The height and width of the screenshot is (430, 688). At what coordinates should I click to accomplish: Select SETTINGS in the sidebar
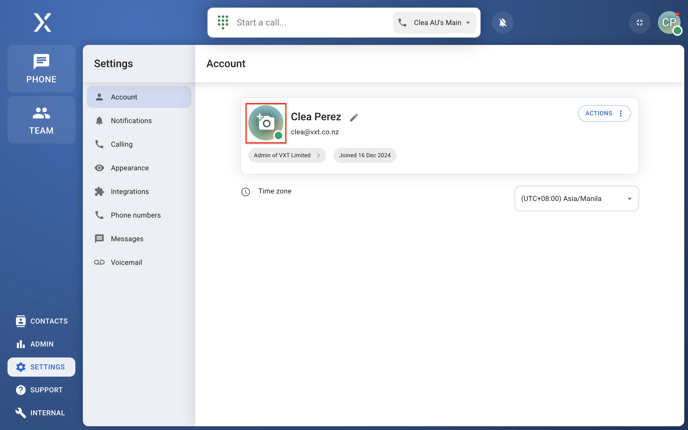41,367
